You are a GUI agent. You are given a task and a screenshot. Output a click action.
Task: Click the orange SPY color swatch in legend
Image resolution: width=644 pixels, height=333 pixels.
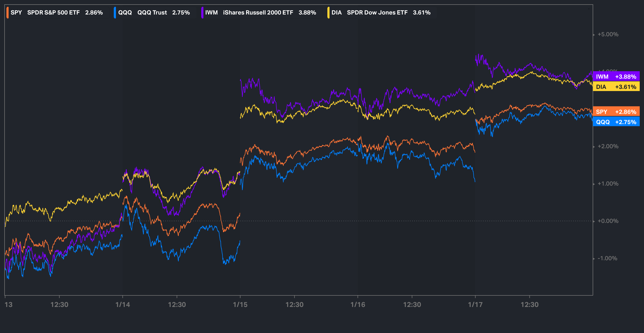pos(8,13)
